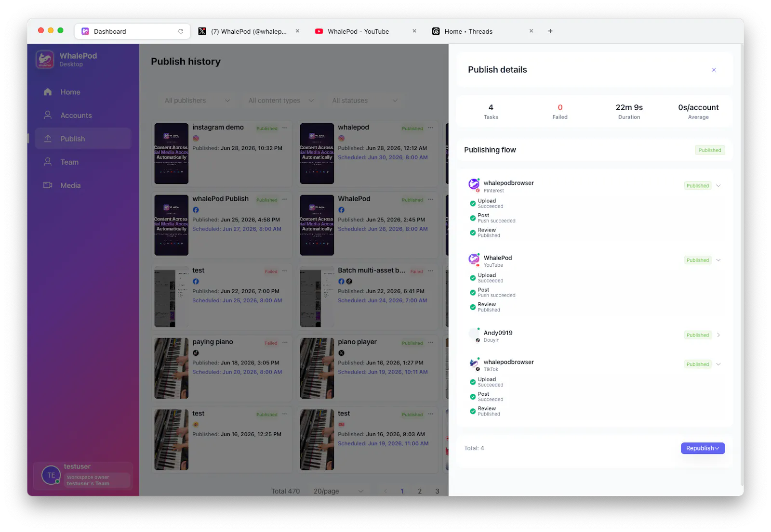Click the Republish button
The image size is (771, 532).
tap(703, 448)
